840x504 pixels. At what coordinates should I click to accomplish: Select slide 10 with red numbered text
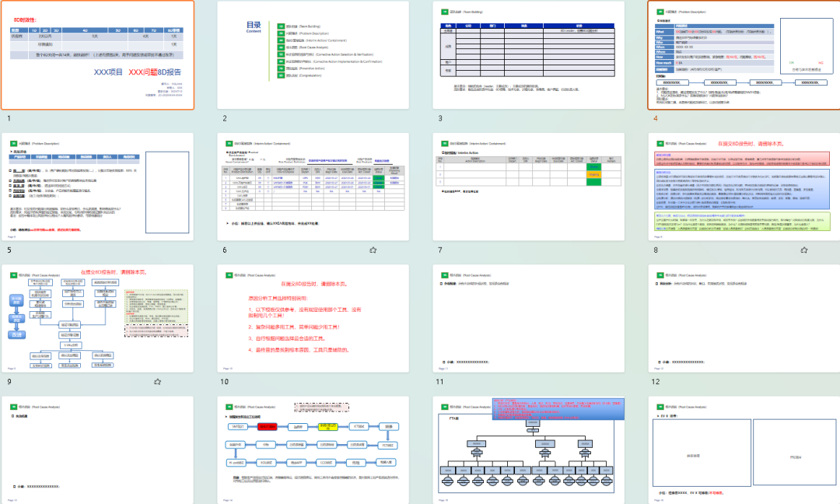313,319
